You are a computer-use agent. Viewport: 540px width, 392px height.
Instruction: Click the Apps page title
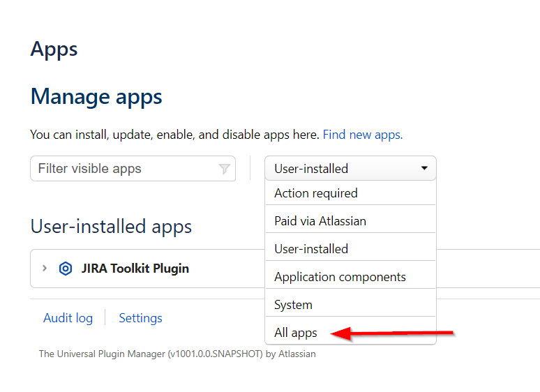tap(54, 50)
